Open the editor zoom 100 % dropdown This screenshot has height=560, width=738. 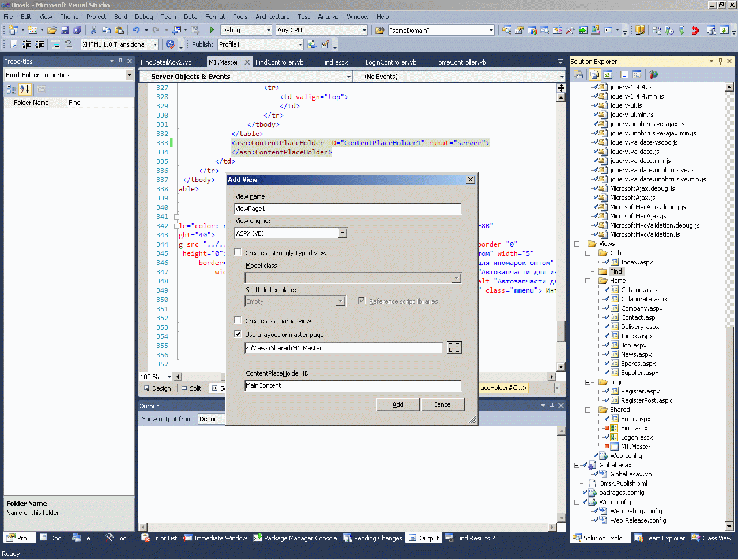pos(169,377)
